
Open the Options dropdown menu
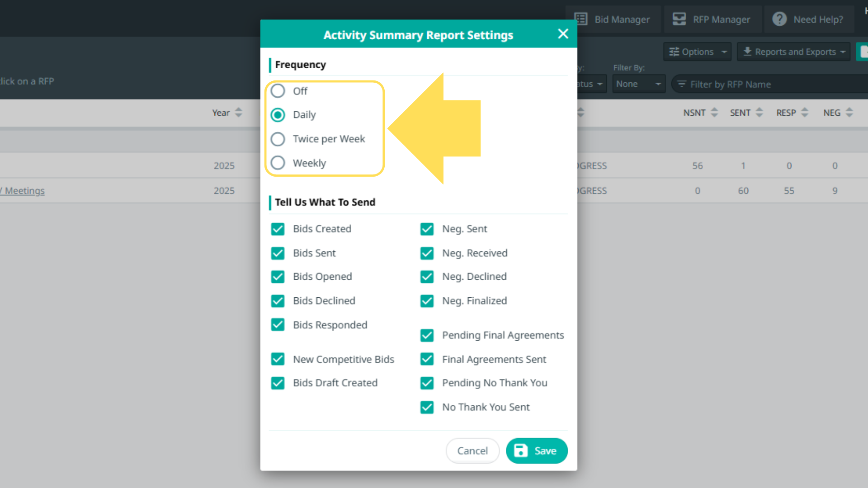[x=698, y=52]
